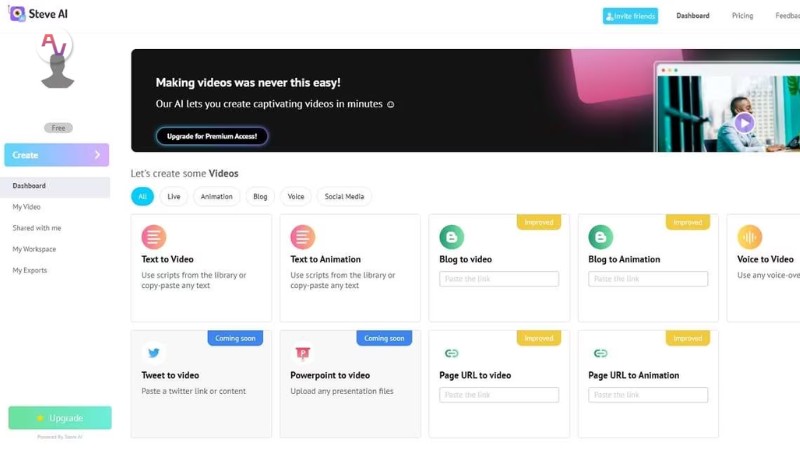
Task: Click the Text to Animation title
Action: (x=326, y=259)
